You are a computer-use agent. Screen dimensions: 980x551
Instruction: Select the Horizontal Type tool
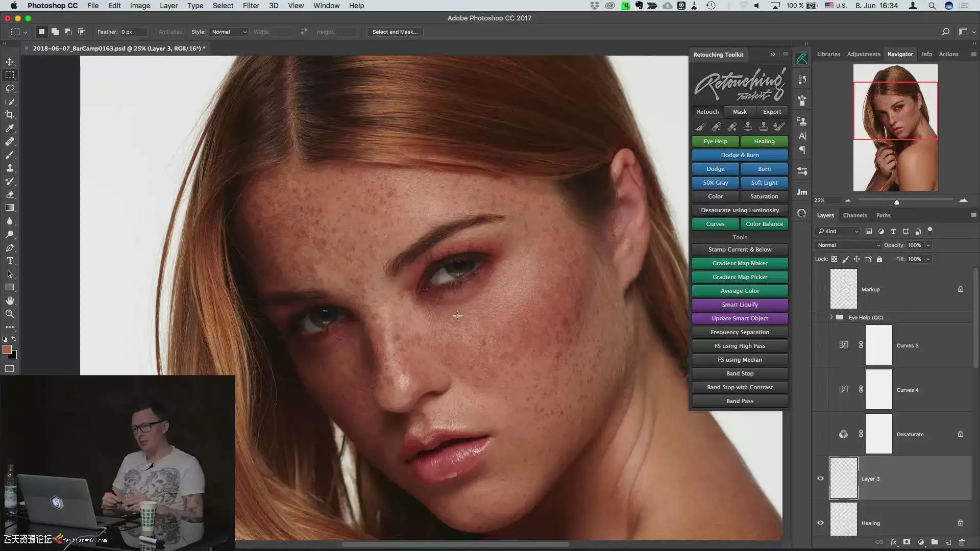tap(10, 261)
